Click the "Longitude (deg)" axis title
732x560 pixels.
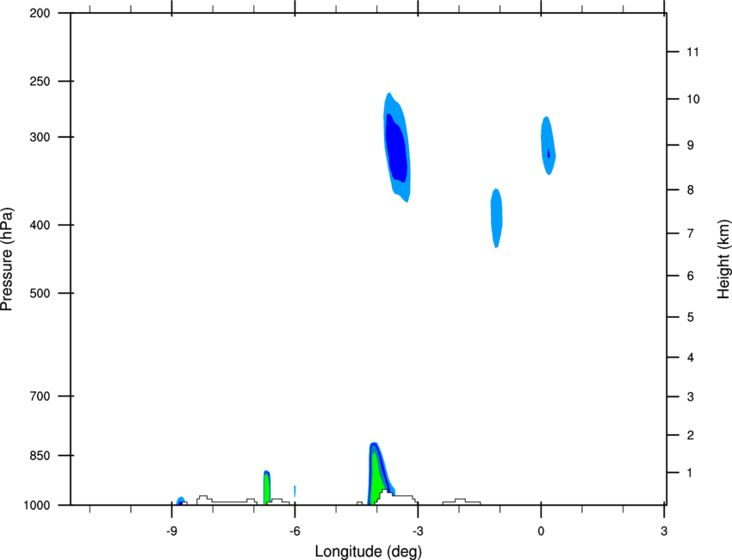coord(369,551)
